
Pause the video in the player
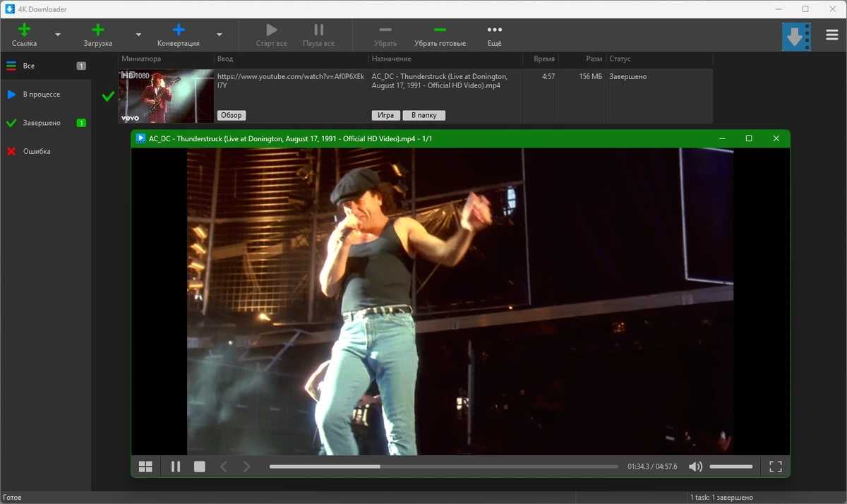(176, 467)
